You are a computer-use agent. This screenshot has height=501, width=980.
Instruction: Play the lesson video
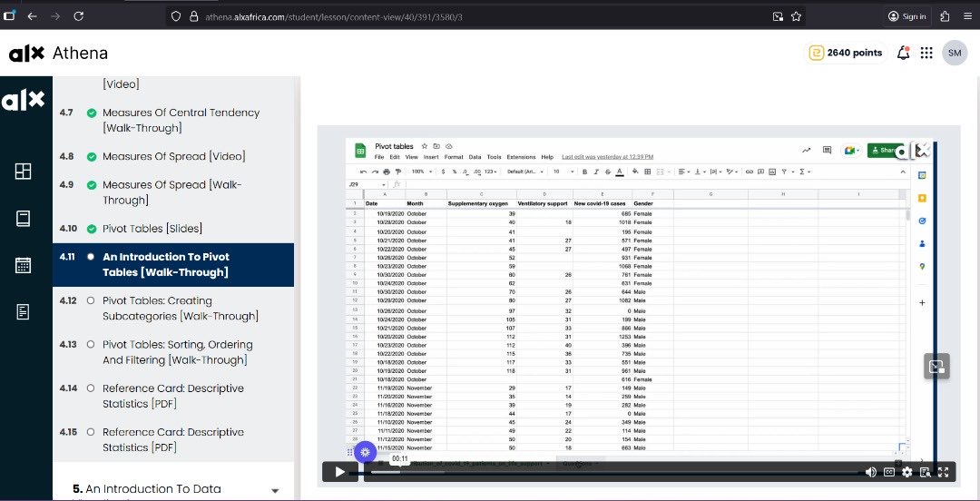coord(339,472)
